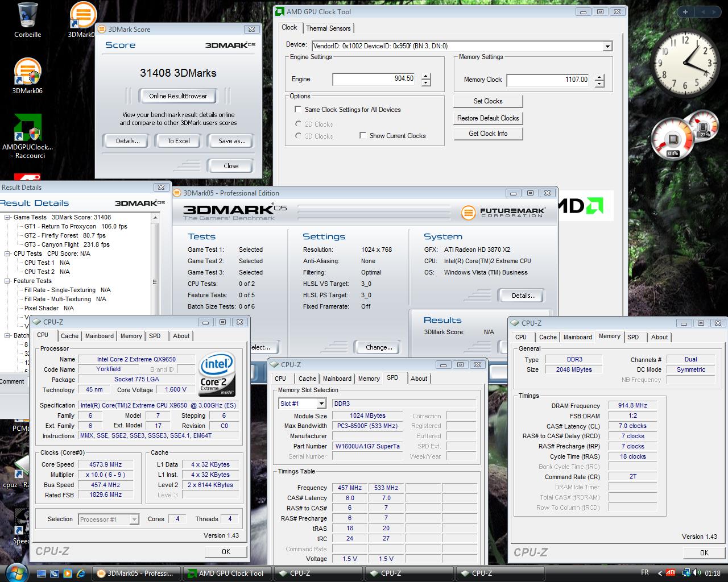Click Restore Default Clocks
The image size is (728, 582).
488,118
